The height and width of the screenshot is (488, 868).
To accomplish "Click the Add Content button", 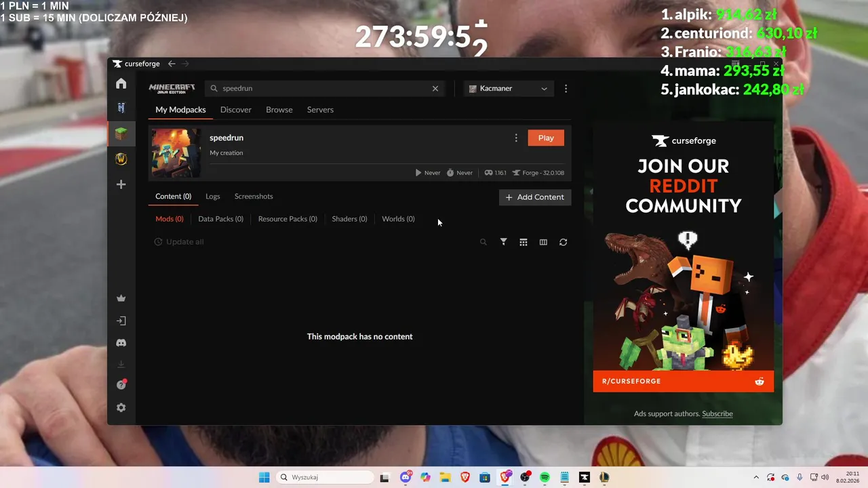I will click(x=535, y=197).
